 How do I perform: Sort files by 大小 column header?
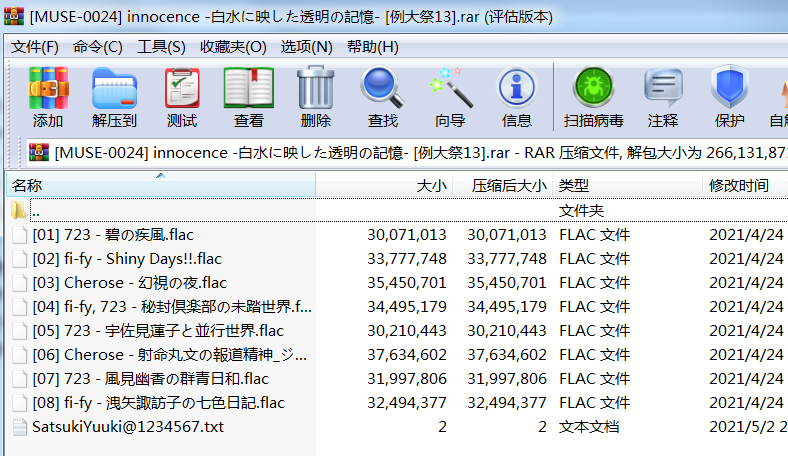point(431,186)
